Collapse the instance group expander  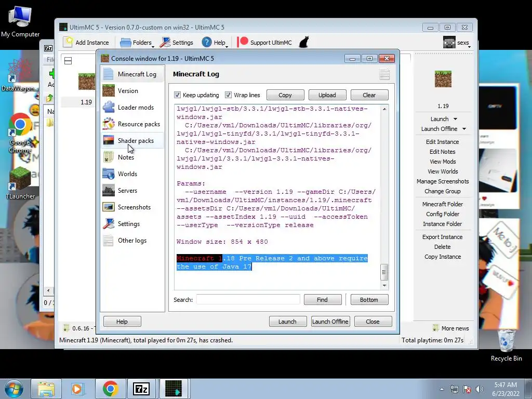pos(68,61)
